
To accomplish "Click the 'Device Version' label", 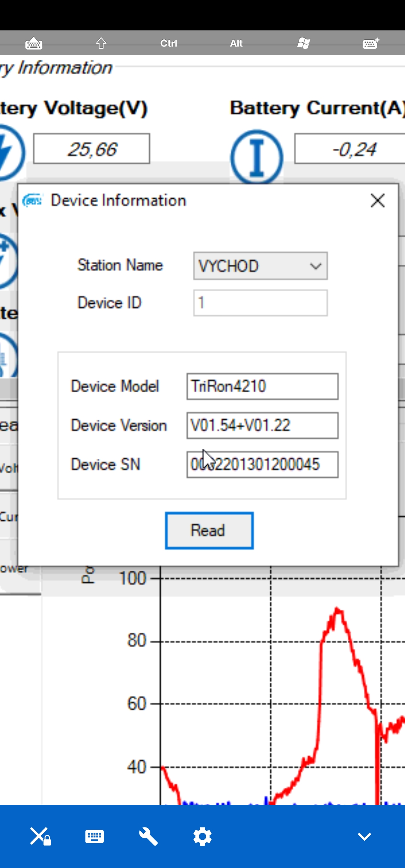I will 119,425.
